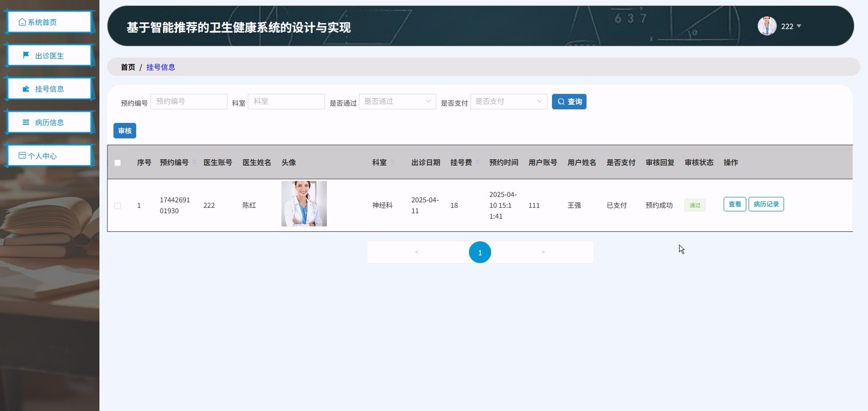
Task: Go to 首页 in the breadcrumb
Action: [x=128, y=67]
